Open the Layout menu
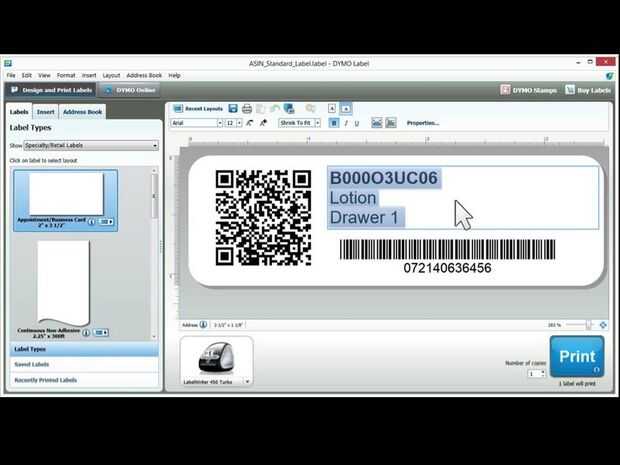620x465 pixels. (111, 76)
